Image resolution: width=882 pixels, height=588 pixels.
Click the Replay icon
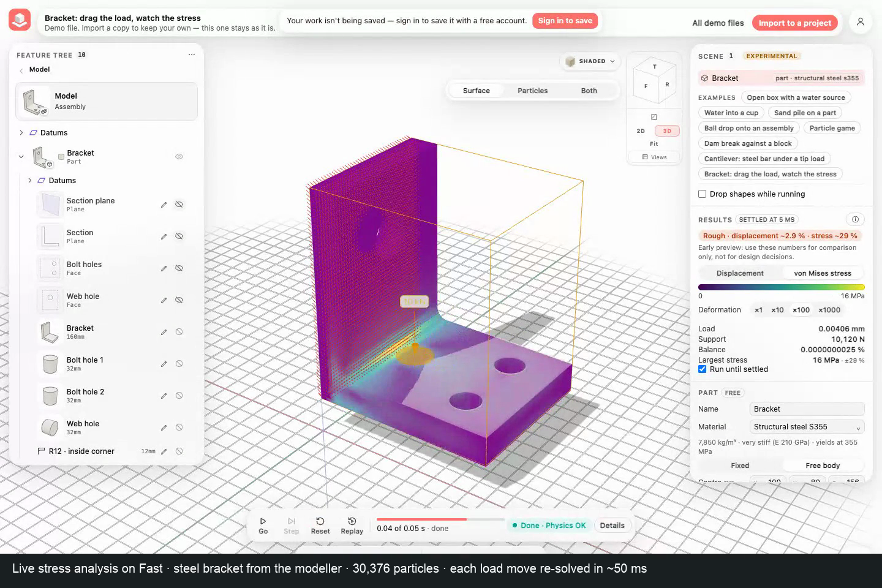(x=352, y=521)
